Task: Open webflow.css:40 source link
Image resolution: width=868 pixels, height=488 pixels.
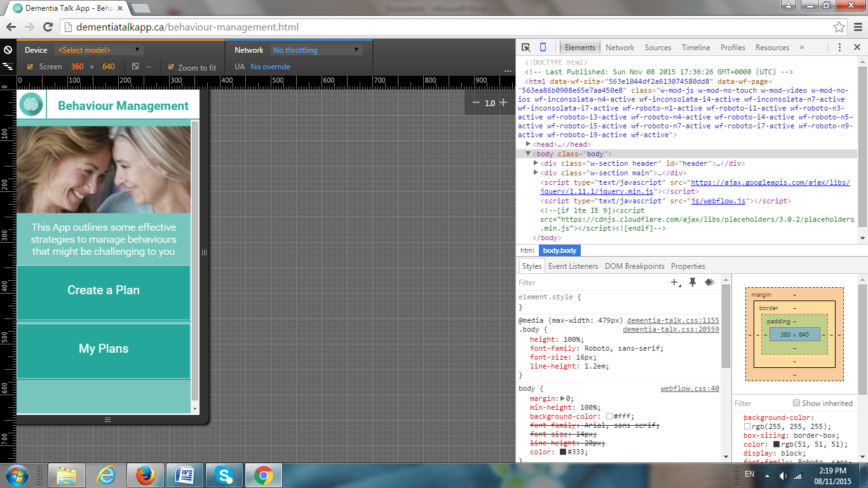Action: click(x=689, y=388)
